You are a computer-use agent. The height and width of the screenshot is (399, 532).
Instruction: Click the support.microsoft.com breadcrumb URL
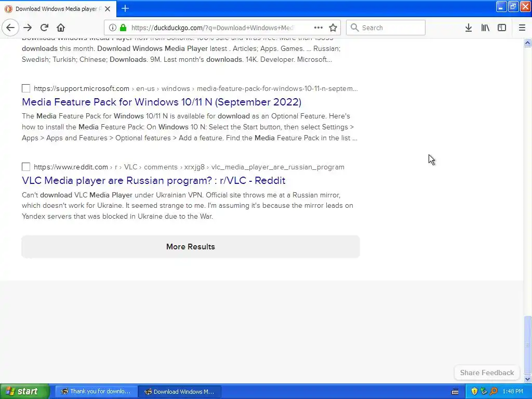pos(196,88)
